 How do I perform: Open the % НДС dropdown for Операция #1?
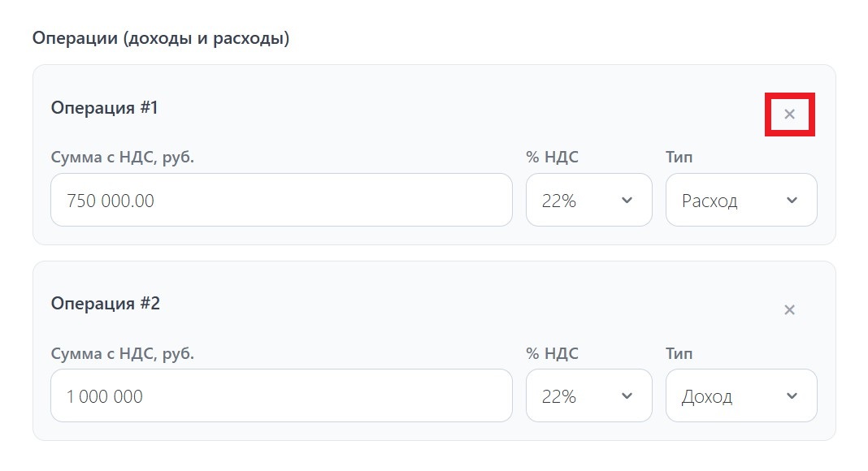pyautogui.click(x=588, y=200)
